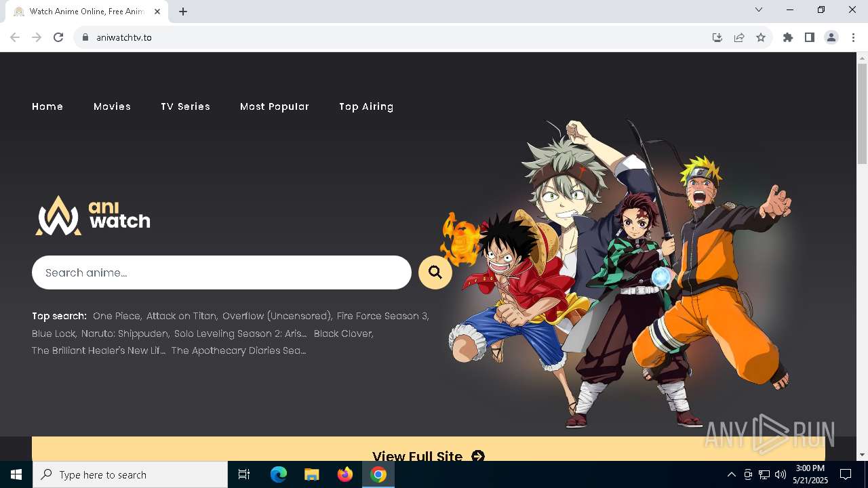Open TV Series nav item
Viewport: 868px width, 488px height.
(x=185, y=106)
